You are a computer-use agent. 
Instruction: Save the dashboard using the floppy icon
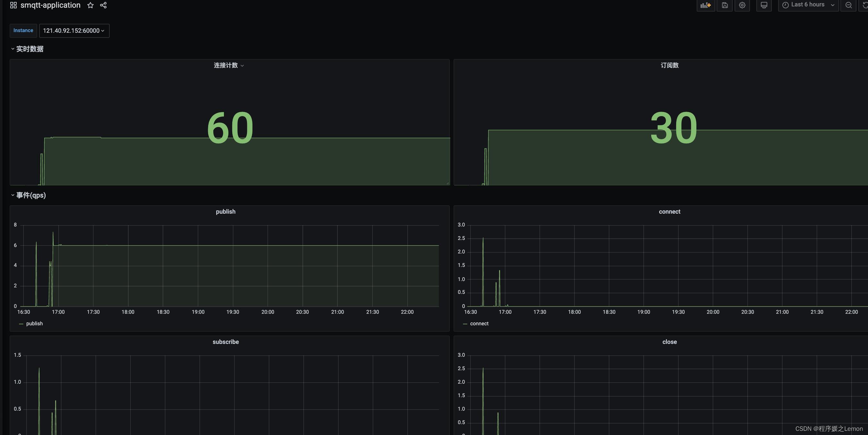tap(725, 5)
